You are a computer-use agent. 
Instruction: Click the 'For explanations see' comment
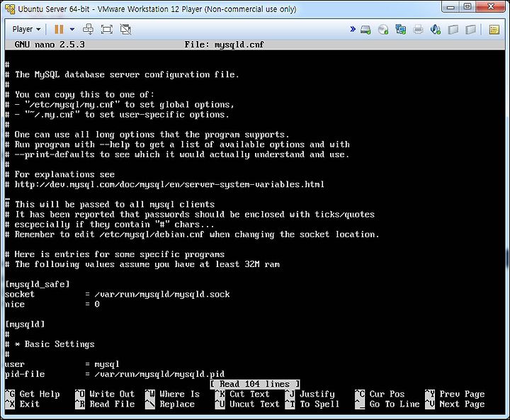pyautogui.click(x=59, y=174)
